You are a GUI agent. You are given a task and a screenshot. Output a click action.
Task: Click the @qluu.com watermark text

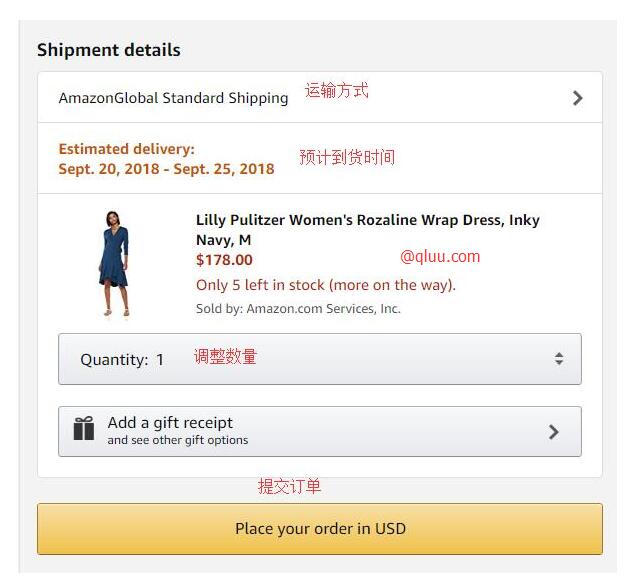440,256
